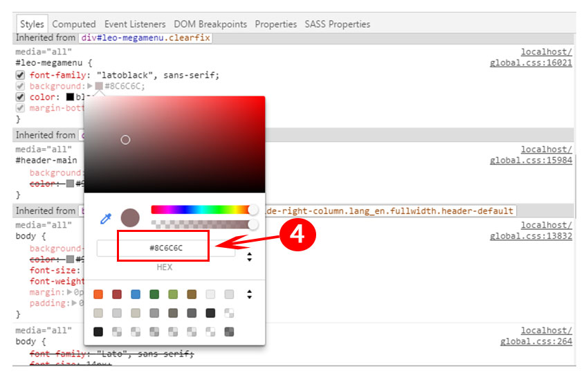Click the background color swatch in #leo-megamenu
The width and height of the screenshot is (588, 378).
99,87
